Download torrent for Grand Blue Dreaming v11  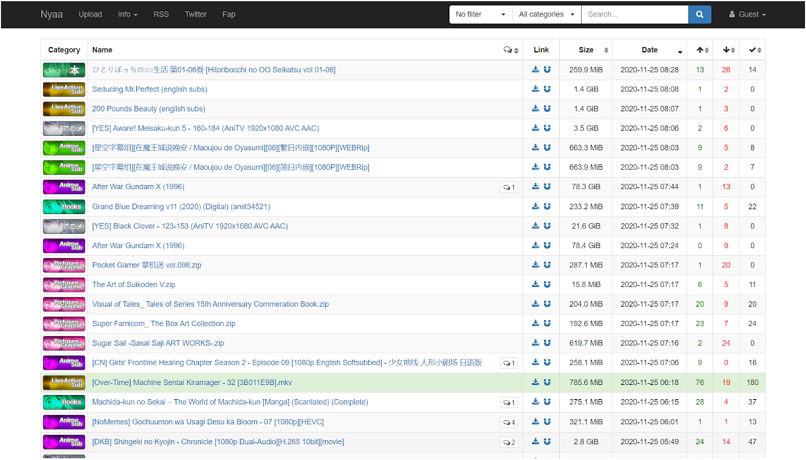tap(535, 206)
